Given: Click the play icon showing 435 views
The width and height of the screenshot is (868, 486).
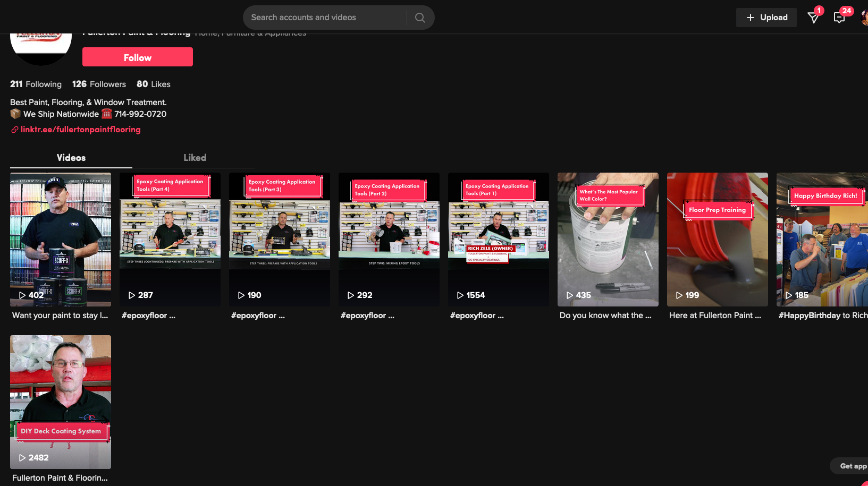Looking at the screenshot, I should pos(570,295).
